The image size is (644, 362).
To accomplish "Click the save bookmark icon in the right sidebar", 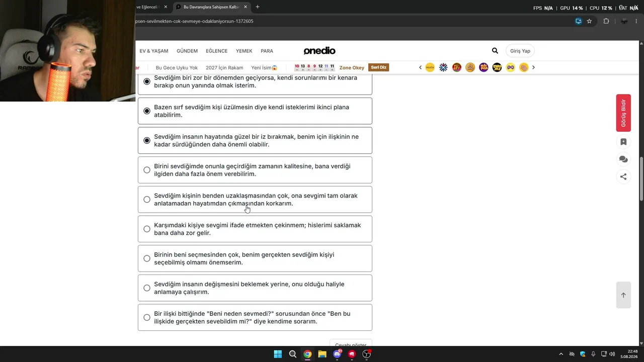I will tap(623, 142).
